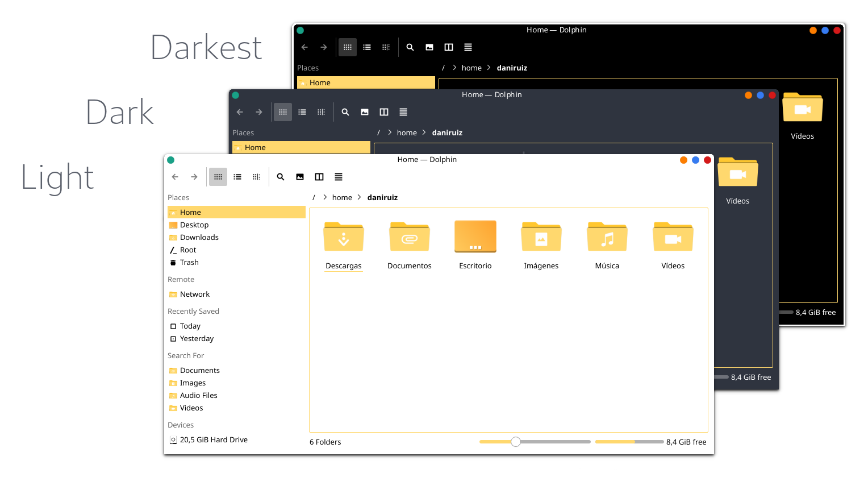Expand the chevron before 'daniruiz' in Darkest window
This screenshot has height=477, width=868.
coord(489,68)
